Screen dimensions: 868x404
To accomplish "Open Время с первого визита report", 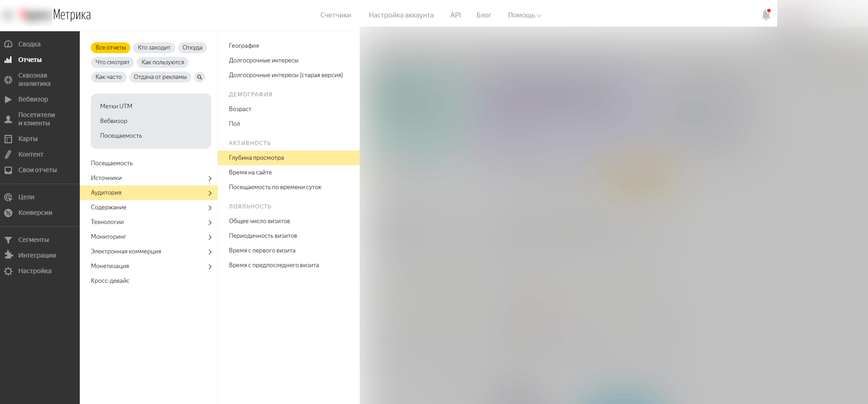I will coord(262,251).
